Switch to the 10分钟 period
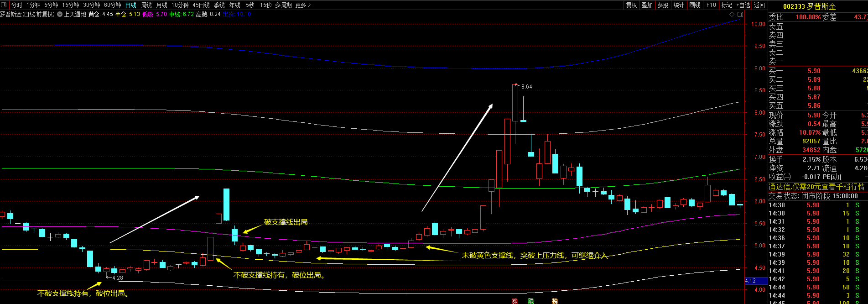 (x=180, y=5)
